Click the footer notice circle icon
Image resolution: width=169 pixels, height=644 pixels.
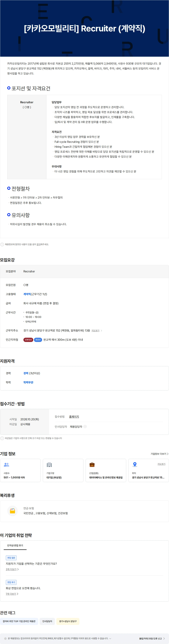click(5, 638)
